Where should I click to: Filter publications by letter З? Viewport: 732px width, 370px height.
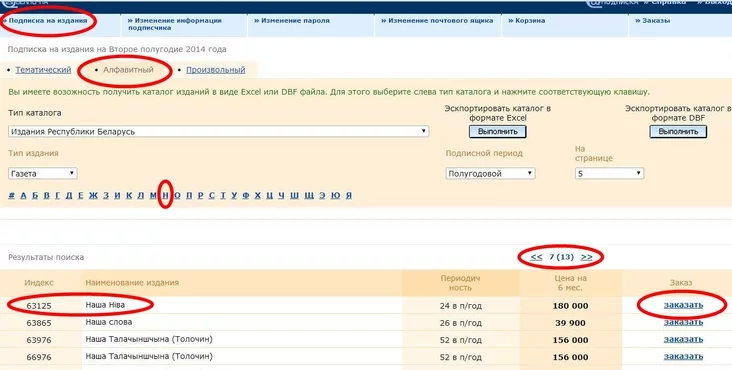pos(106,195)
